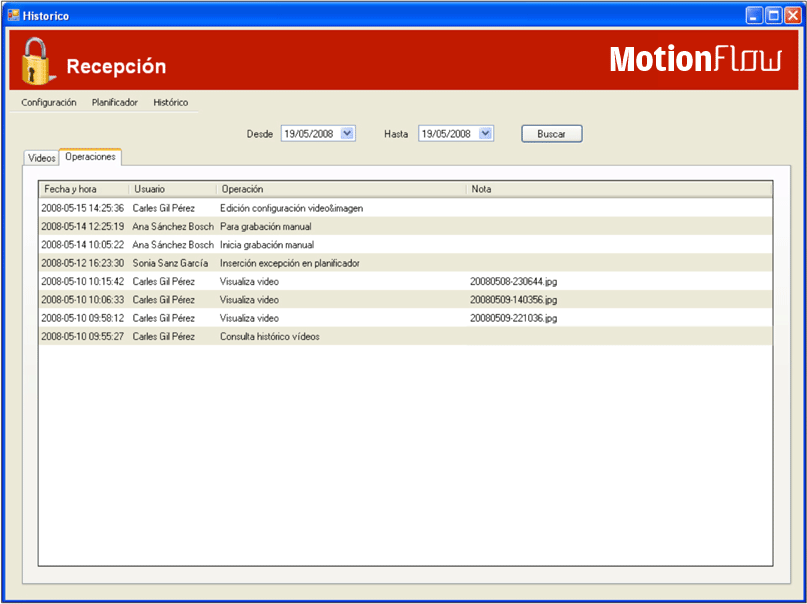The height and width of the screenshot is (604, 807).
Task: Open the Planificador menu
Action: [x=115, y=102]
